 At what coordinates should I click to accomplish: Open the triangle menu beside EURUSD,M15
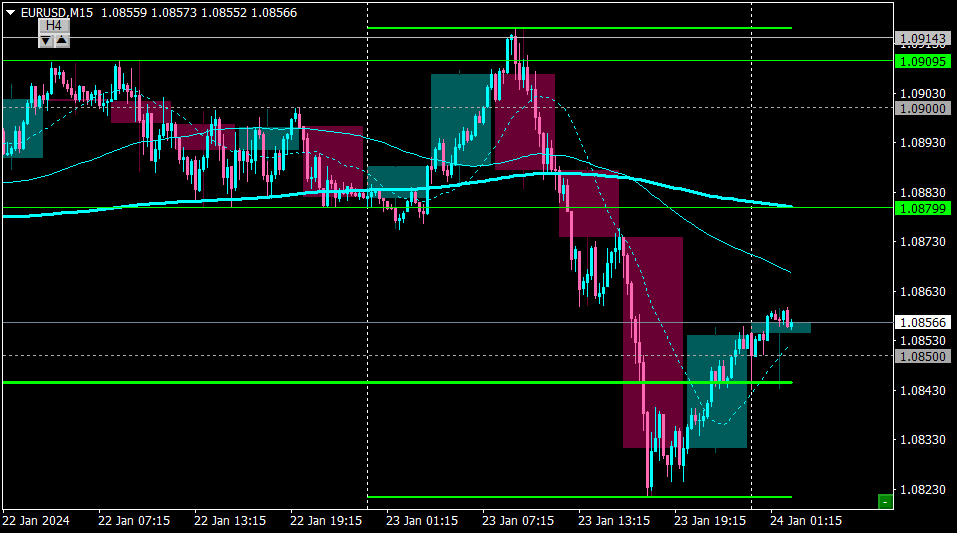coord(10,12)
